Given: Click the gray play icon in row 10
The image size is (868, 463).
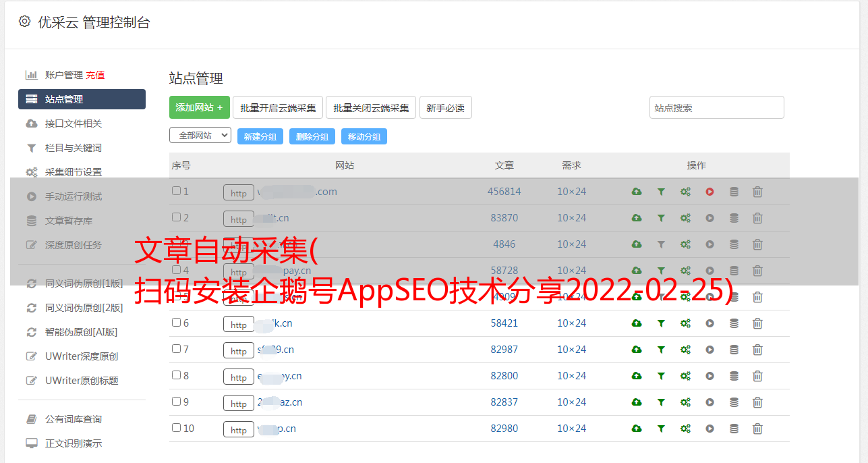Looking at the screenshot, I should click(710, 429).
